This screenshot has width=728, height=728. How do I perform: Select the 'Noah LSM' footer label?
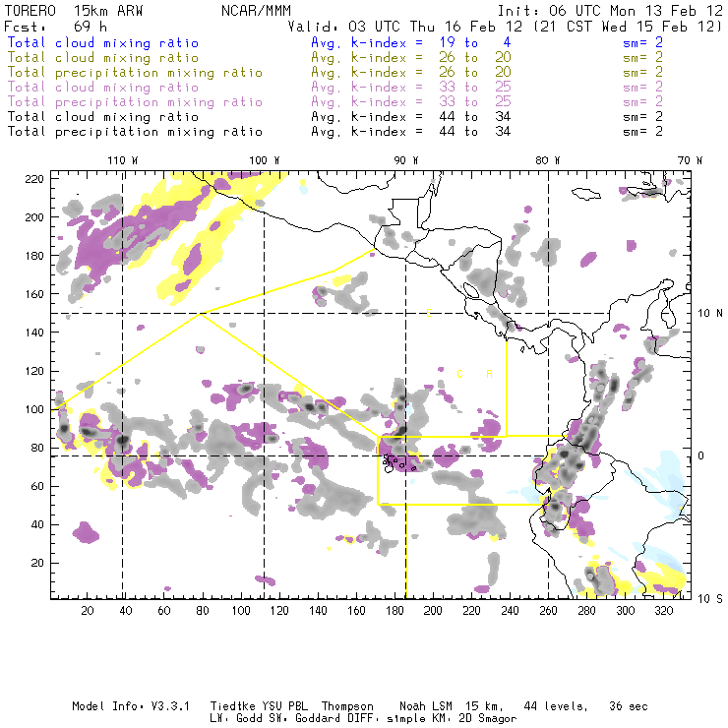(426, 706)
